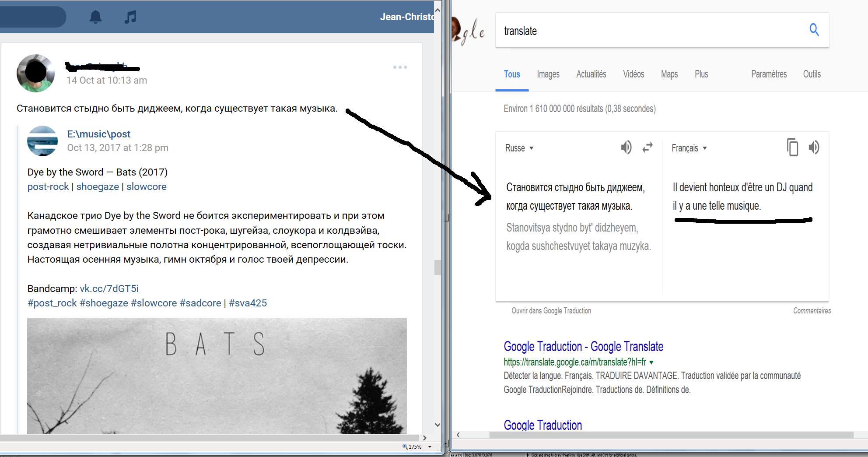Viewport: 868px width, 457px height.
Task: Click the Google search magnifier icon
Action: point(814,30)
